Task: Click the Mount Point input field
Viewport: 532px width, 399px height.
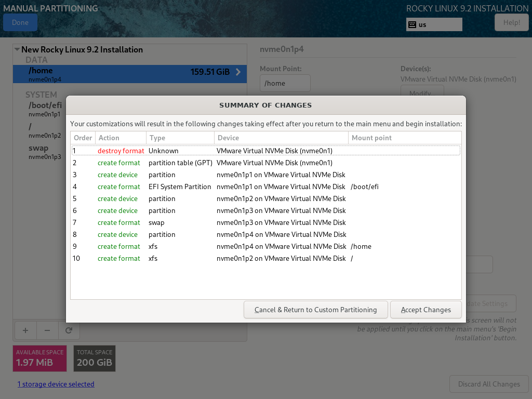Action: pyautogui.click(x=285, y=83)
